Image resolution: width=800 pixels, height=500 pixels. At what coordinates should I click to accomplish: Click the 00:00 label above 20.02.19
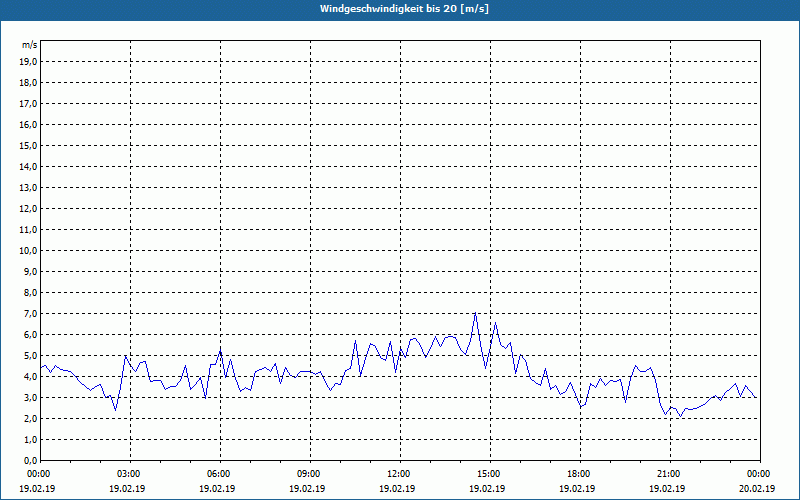click(x=760, y=474)
